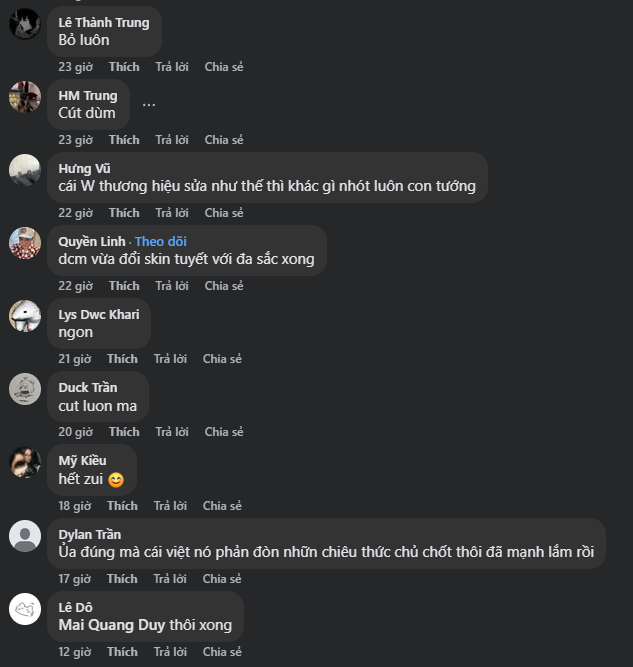The height and width of the screenshot is (667, 633).
Task: Reply to Lê Thành Trung's comment
Action: pyautogui.click(x=171, y=67)
